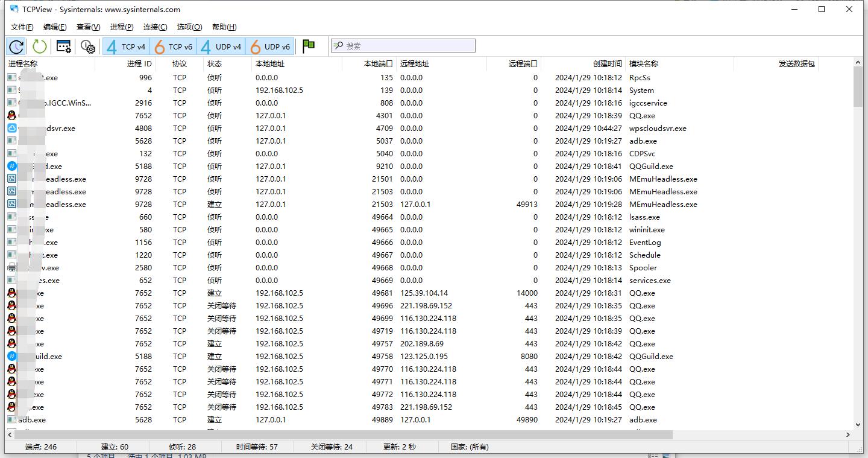Open the 连接(C) menu
Image resolution: width=868 pixels, height=458 pixels.
point(155,27)
